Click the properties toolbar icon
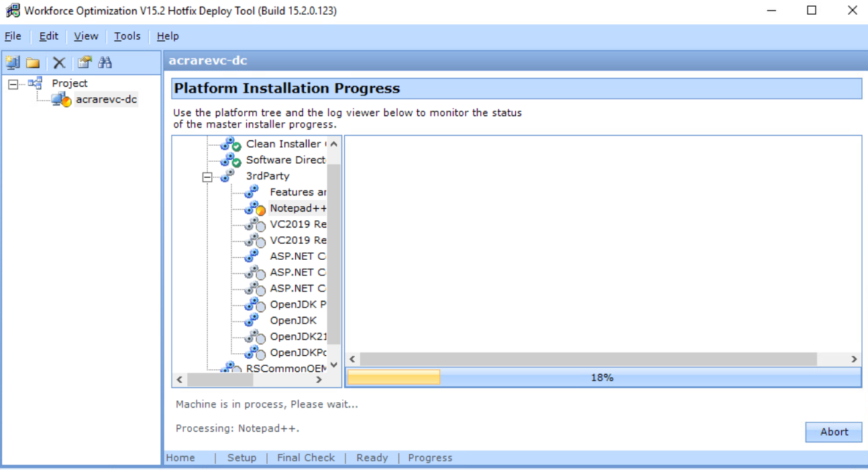The height and width of the screenshot is (470, 868). coord(84,62)
